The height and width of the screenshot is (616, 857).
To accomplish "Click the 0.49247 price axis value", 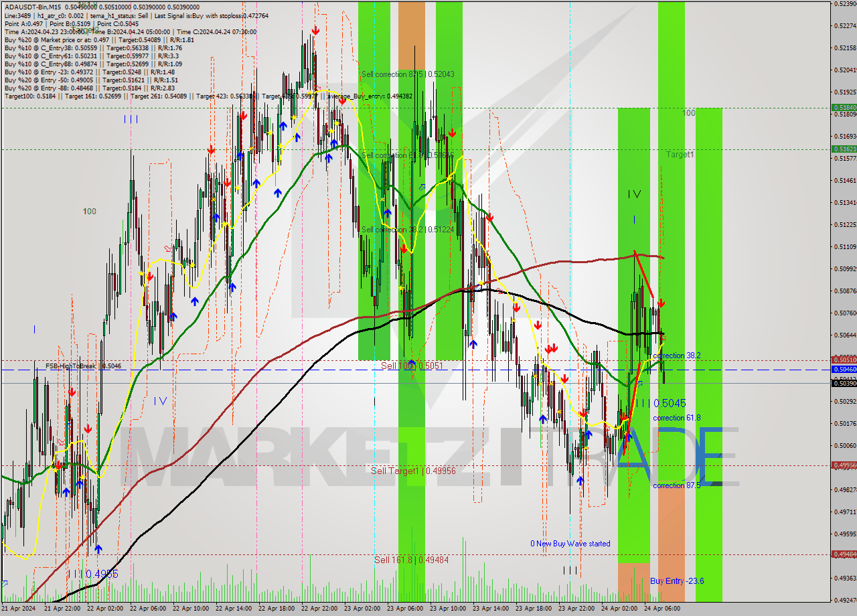I will coord(845,600).
